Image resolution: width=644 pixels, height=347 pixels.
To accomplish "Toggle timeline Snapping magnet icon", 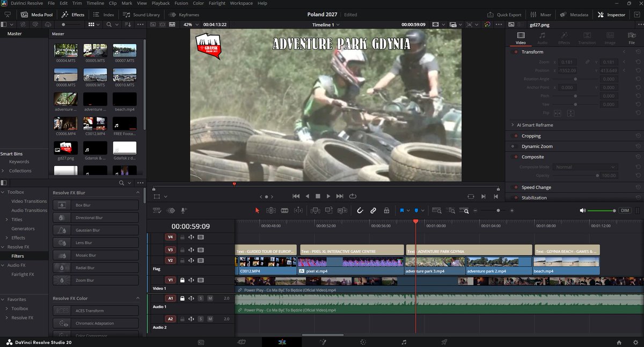I will [360, 211].
